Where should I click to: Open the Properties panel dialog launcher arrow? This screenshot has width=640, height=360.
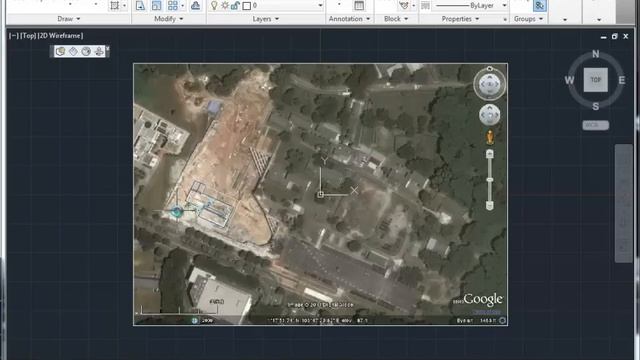[x=505, y=19]
